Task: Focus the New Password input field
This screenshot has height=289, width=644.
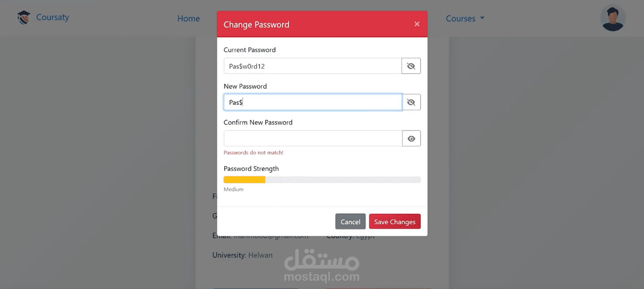Action: pos(313,102)
